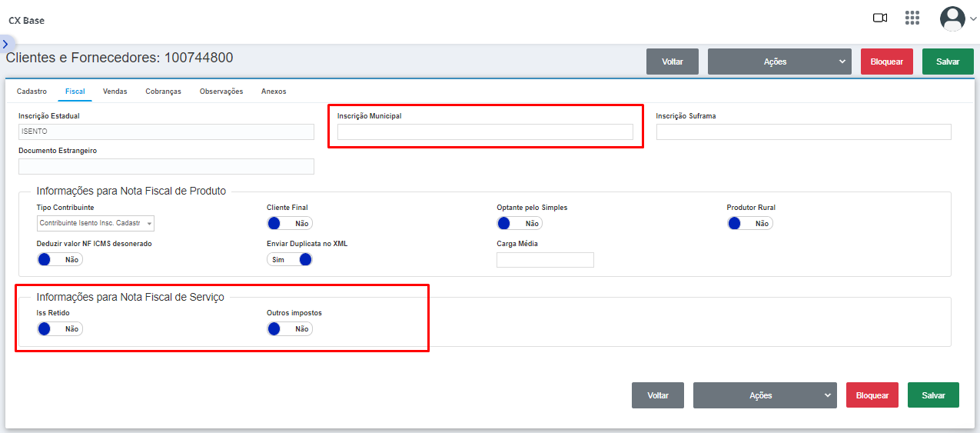Open the user profile avatar menu
The width and height of the screenshot is (980, 433).
(952, 18)
